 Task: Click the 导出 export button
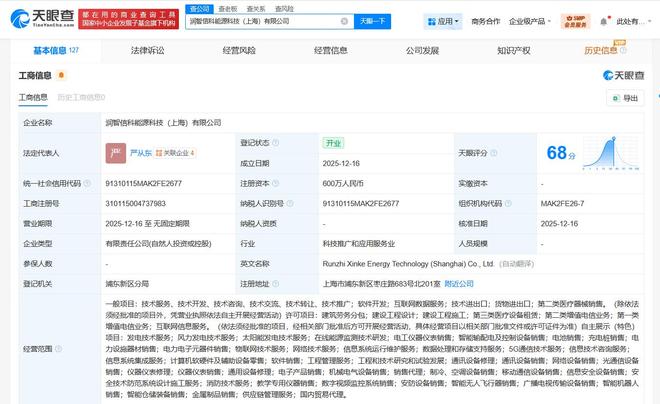(x=625, y=98)
